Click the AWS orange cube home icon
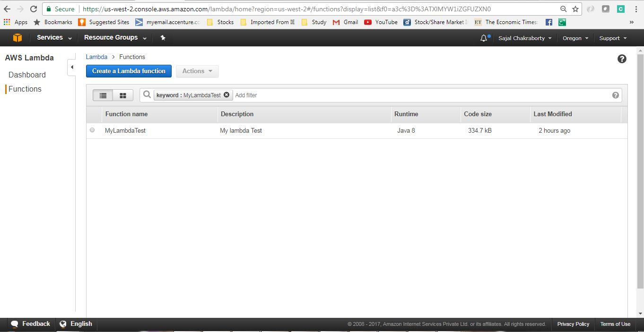The width and height of the screenshot is (644, 332). [x=17, y=38]
